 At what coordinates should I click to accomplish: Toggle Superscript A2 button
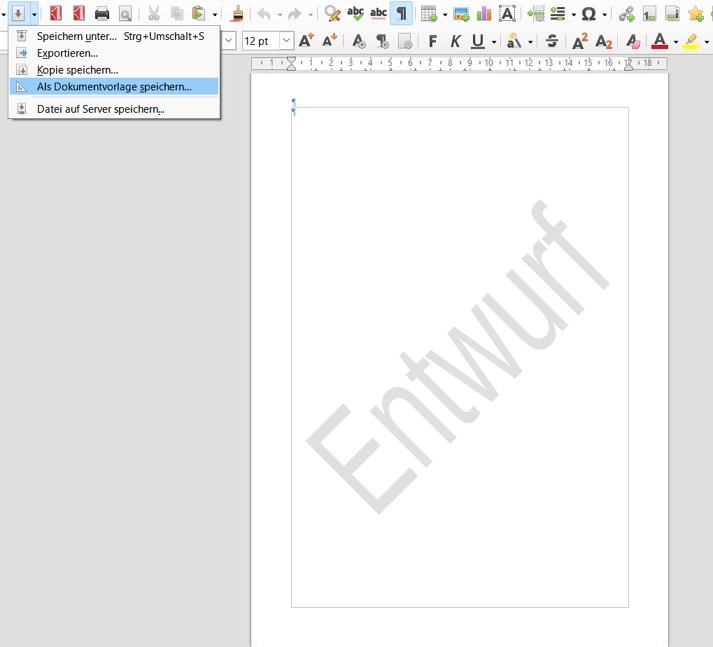click(580, 41)
